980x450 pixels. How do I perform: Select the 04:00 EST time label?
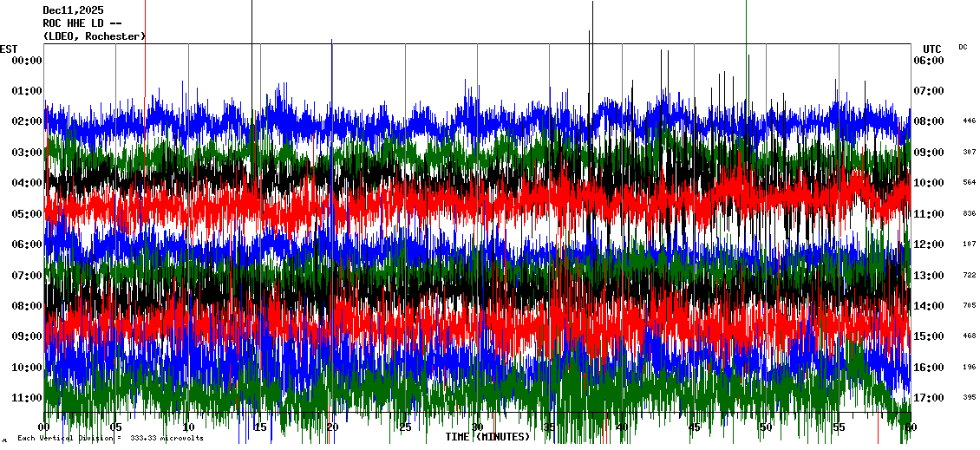27,182
